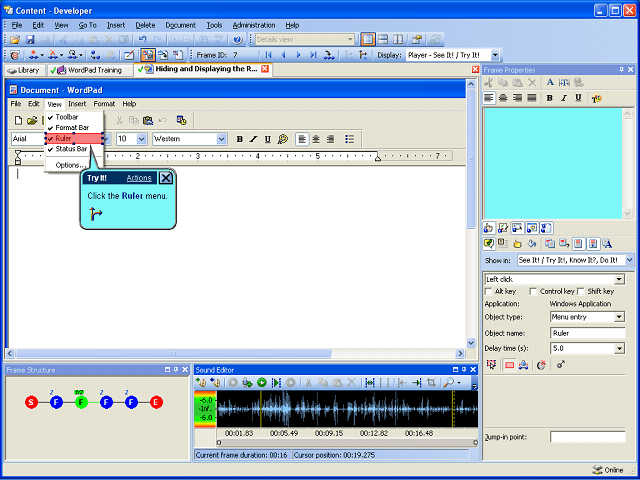The image size is (640, 480).
Task: Open the Object type dropdown
Action: pyautogui.click(x=620, y=317)
